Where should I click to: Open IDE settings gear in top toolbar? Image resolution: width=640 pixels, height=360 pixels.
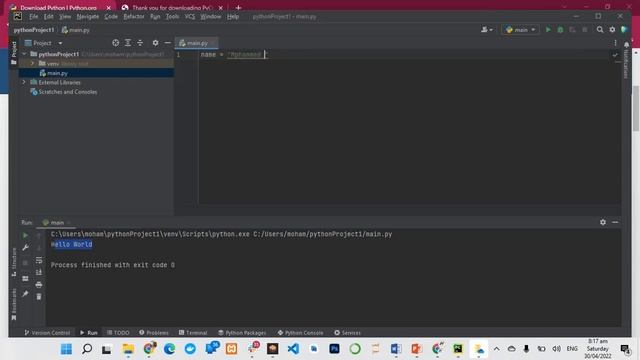click(x=612, y=30)
